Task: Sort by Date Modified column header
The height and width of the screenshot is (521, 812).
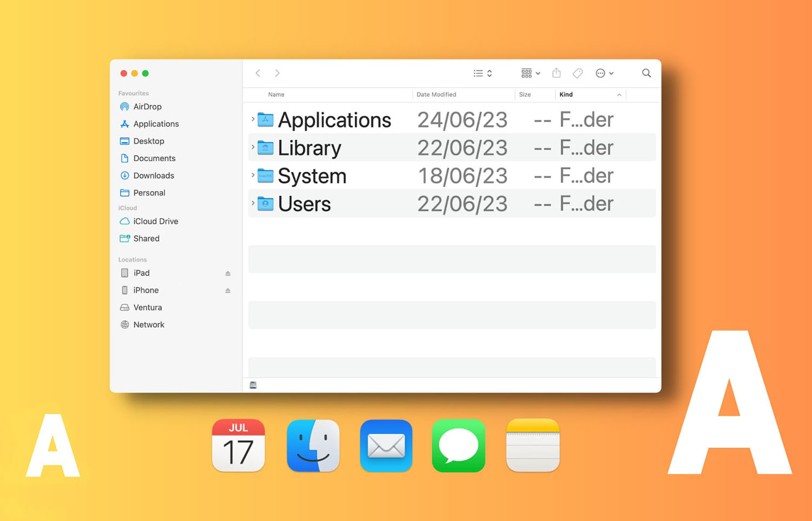Action: 436,95
